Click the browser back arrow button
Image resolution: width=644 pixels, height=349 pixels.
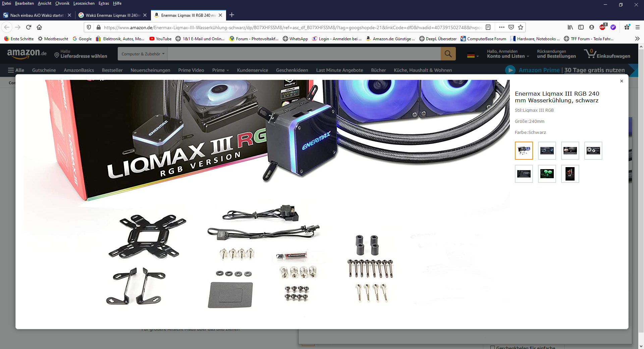coord(7,27)
